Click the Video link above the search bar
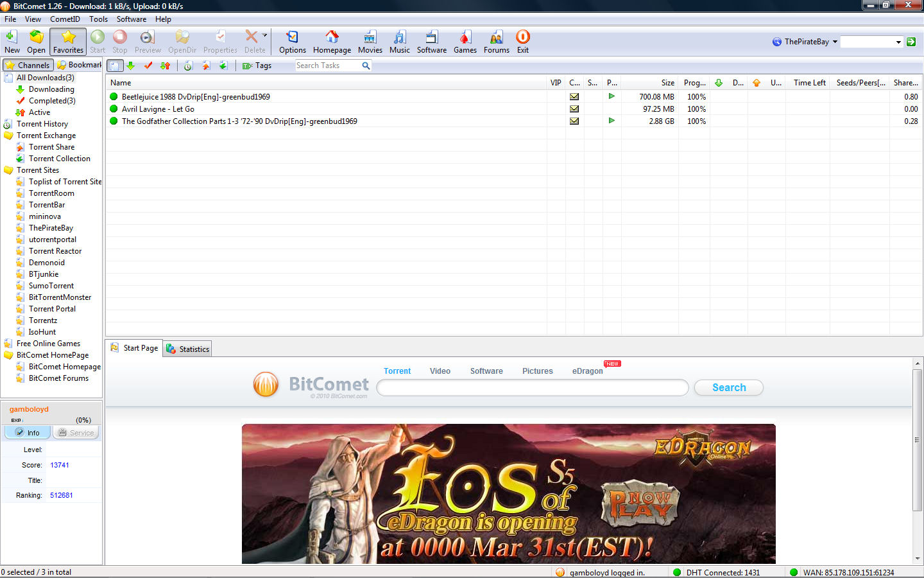924x578 pixels. pos(440,371)
